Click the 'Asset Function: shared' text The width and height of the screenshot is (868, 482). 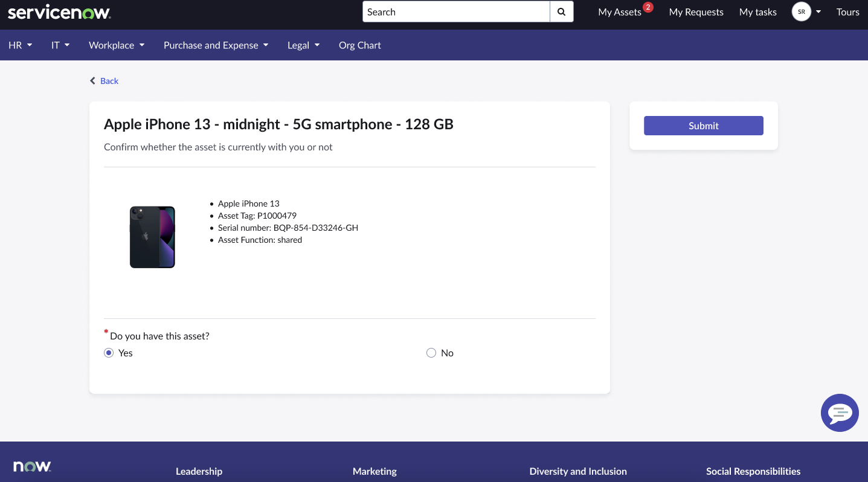260,240
